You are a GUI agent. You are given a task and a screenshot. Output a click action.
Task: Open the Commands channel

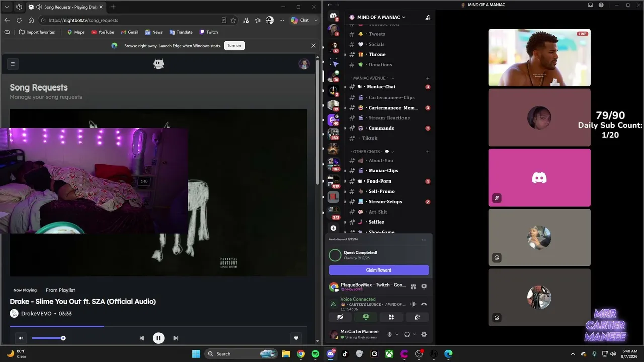point(389,128)
